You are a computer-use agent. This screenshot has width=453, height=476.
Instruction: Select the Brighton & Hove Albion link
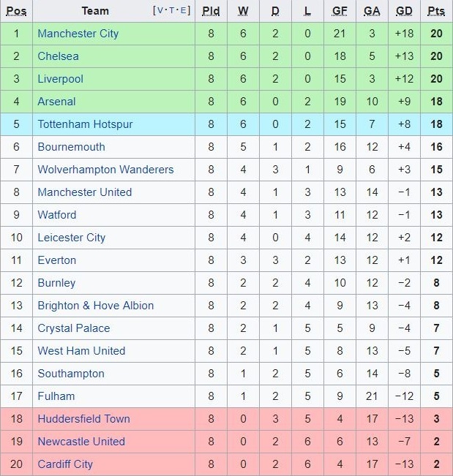click(95, 306)
